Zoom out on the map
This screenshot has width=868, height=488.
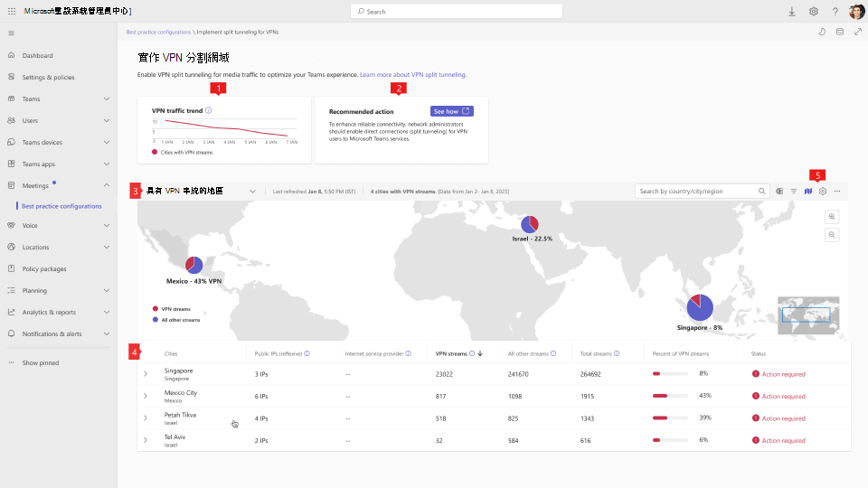coord(832,235)
